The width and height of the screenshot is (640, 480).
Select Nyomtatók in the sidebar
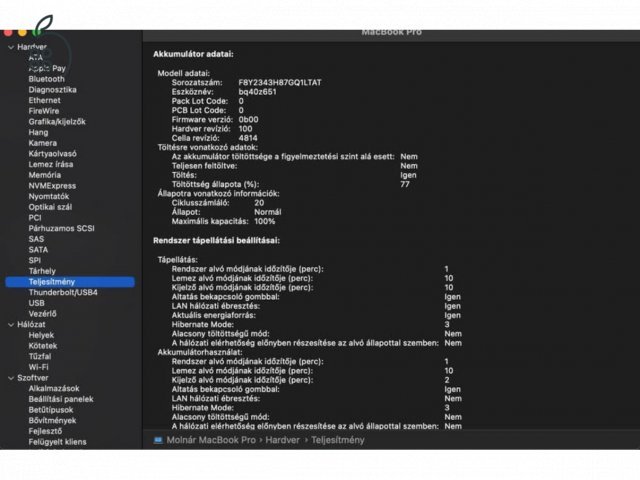pyautogui.click(x=49, y=196)
